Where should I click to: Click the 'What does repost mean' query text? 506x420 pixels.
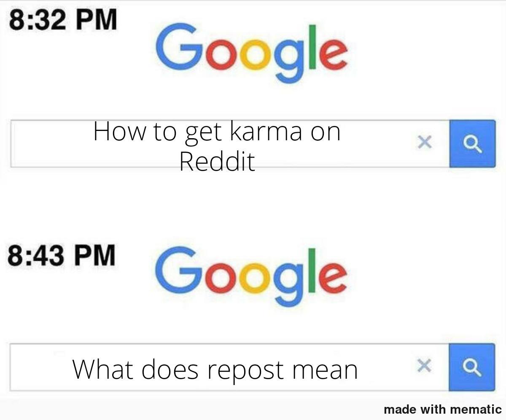point(215,369)
